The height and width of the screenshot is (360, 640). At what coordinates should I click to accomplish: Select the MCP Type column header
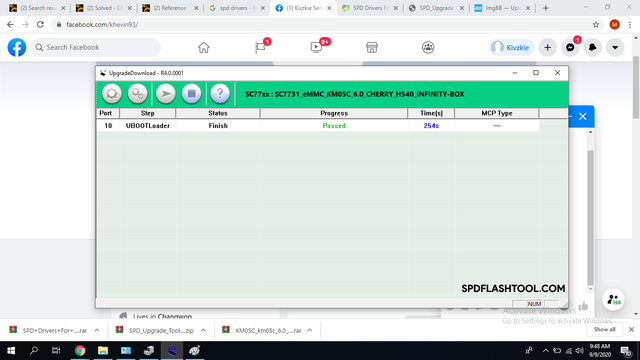(x=497, y=113)
